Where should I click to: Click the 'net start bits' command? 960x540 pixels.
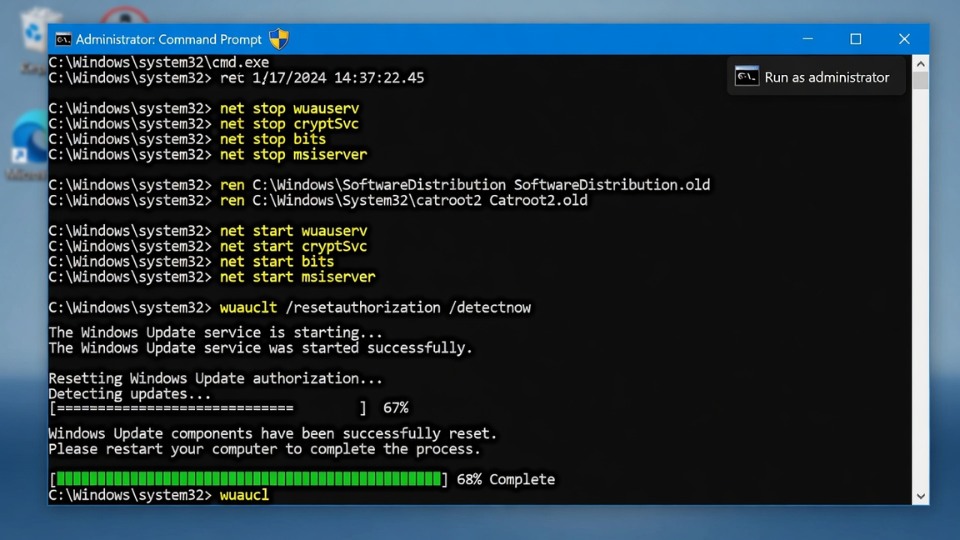[x=277, y=261]
